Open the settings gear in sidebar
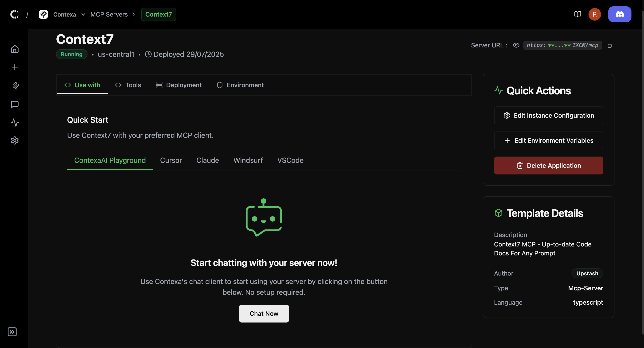The image size is (644, 348). coord(15,140)
